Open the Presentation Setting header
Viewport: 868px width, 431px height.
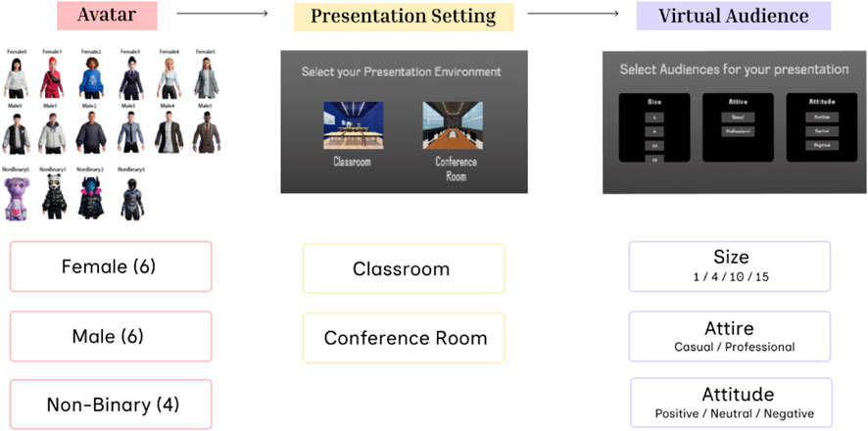tap(403, 16)
